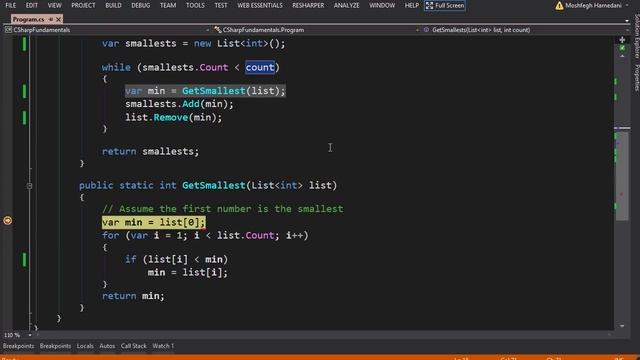Open the TOOLS menu
The width and height of the screenshot is (640, 360).
click(196, 5)
